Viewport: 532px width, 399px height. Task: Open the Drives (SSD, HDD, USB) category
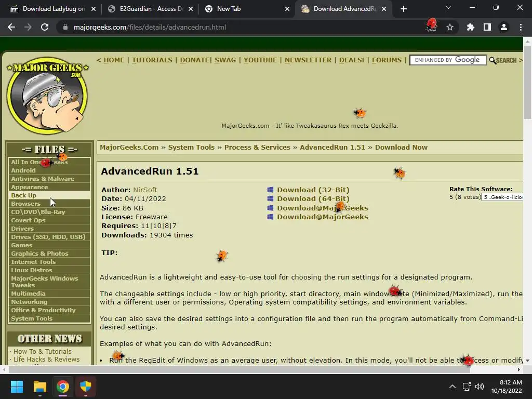49,237
